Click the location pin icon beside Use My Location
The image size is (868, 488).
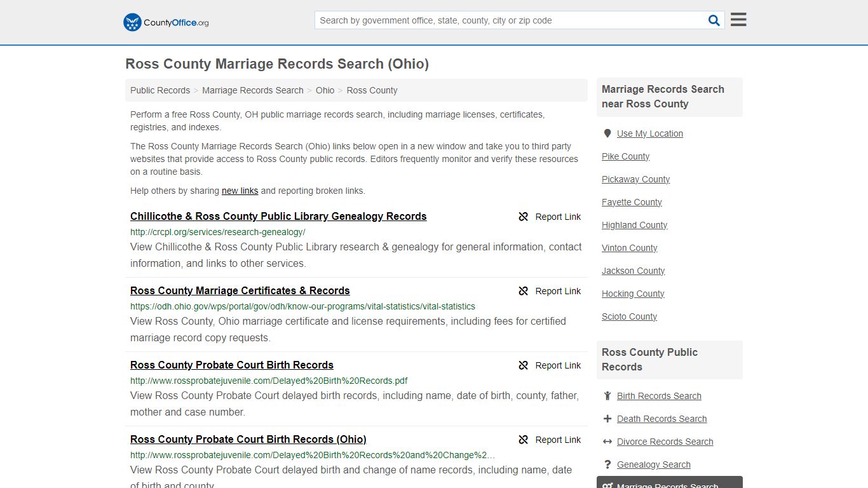point(607,133)
